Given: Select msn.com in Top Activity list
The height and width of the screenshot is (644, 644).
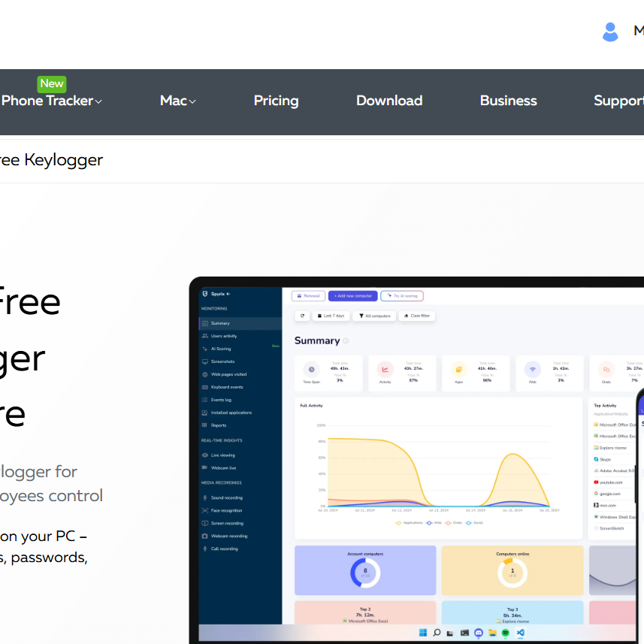Looking at the screenshot, I should [605, 505].
